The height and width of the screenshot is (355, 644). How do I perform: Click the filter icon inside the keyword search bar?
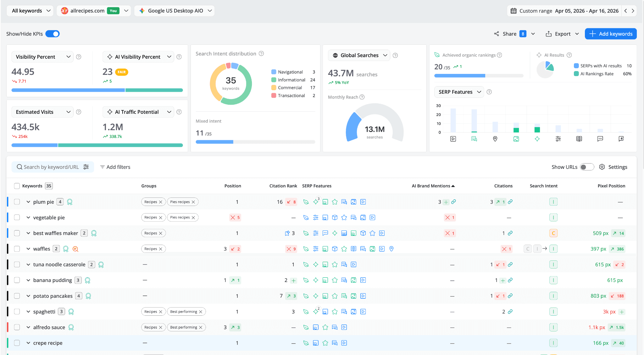(x=86, y=167)
